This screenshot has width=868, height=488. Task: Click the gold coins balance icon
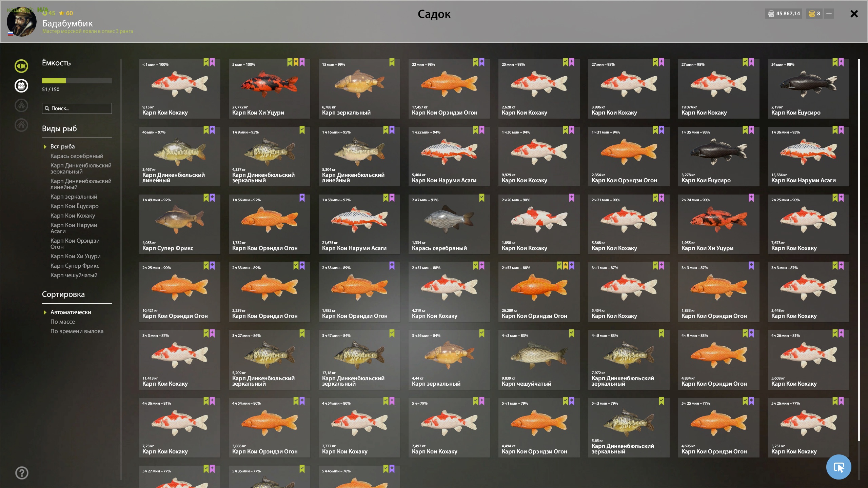click(812, 14)
